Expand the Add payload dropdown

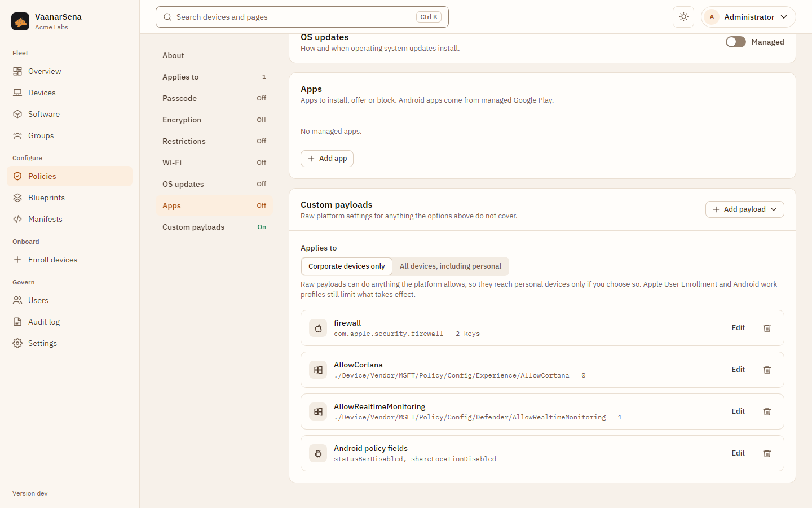pos(744,209)
